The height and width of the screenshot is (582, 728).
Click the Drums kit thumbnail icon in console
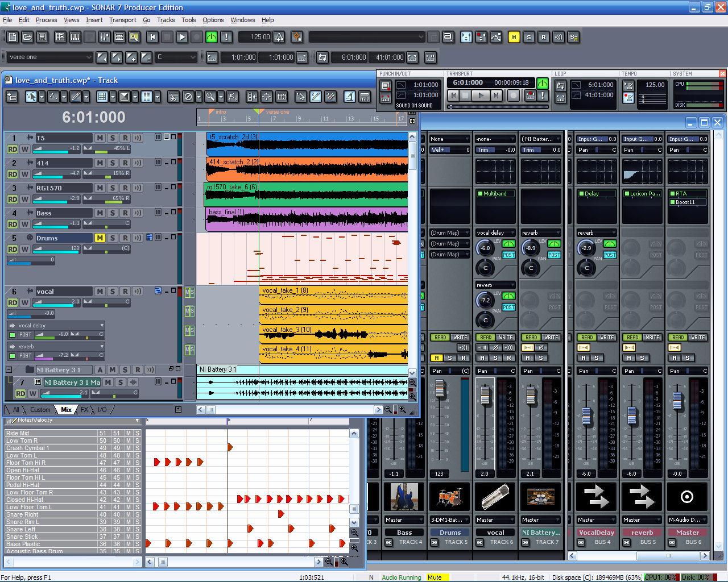point(450,497)
